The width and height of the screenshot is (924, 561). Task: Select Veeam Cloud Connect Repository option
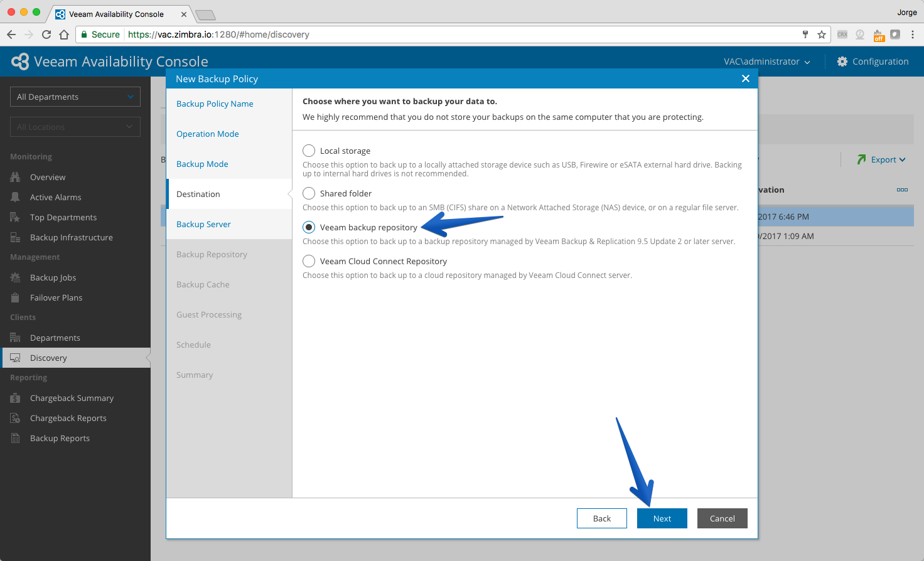[309, 261]
